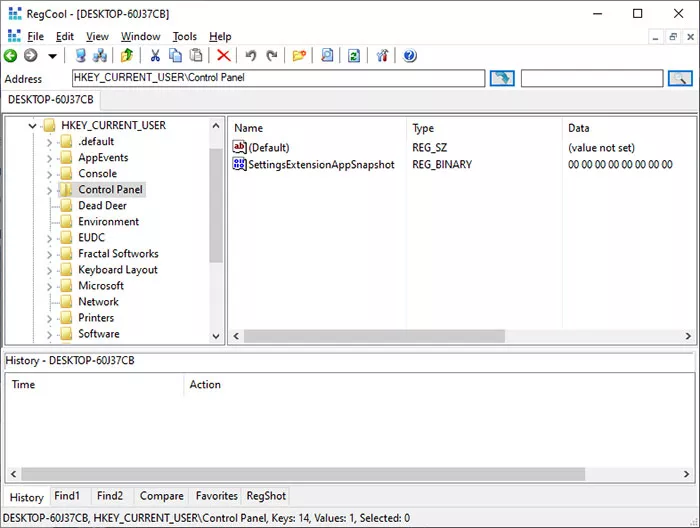Open the Favorites folder toolbar icon
This screenshot has width=700, height=528.
click(299, 56)
